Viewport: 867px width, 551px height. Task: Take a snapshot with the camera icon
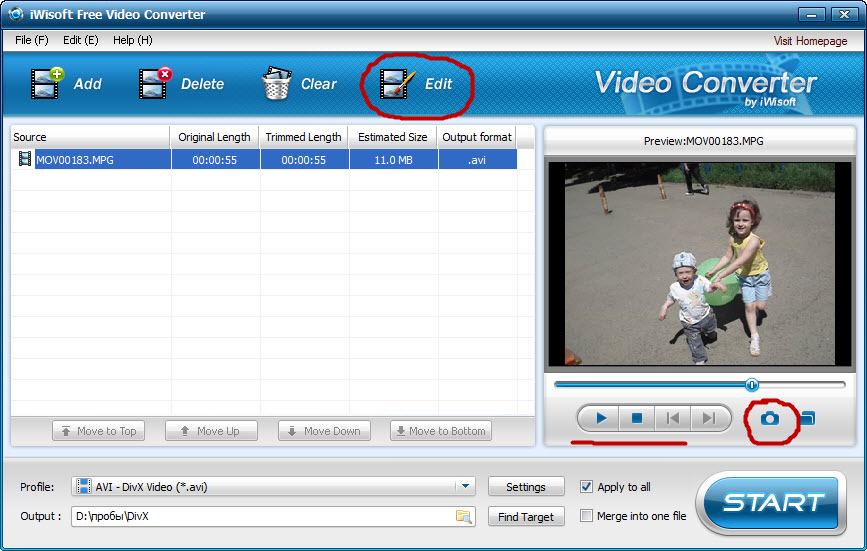(770, 418)
